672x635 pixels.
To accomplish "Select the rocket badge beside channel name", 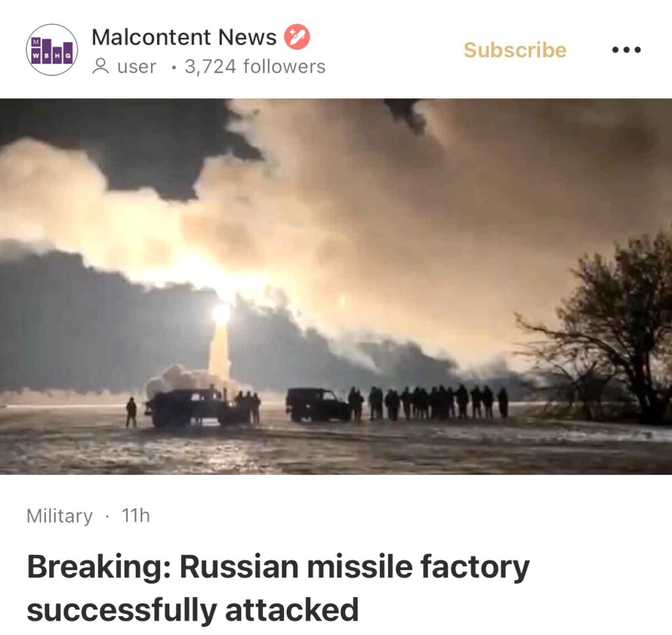I will coord(297,37).
